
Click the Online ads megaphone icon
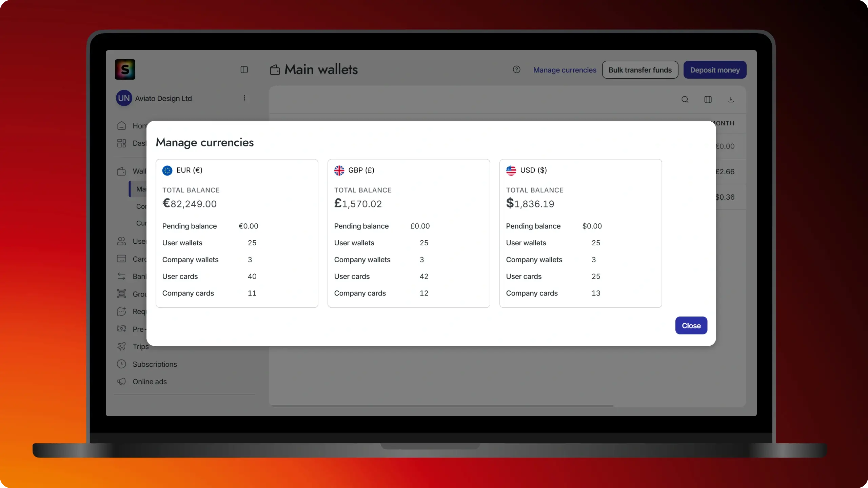click(121, 382)
